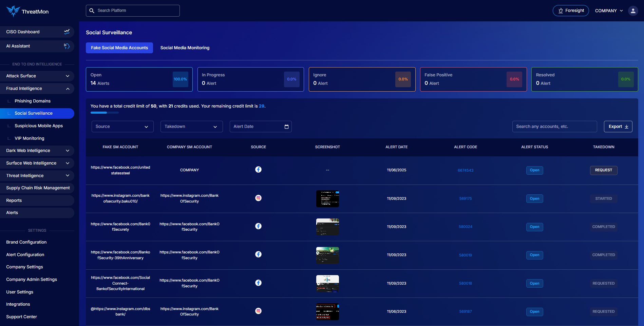Screen dimensions: 644x326
Task: Open Integrations page
Action: coord(18,304)
